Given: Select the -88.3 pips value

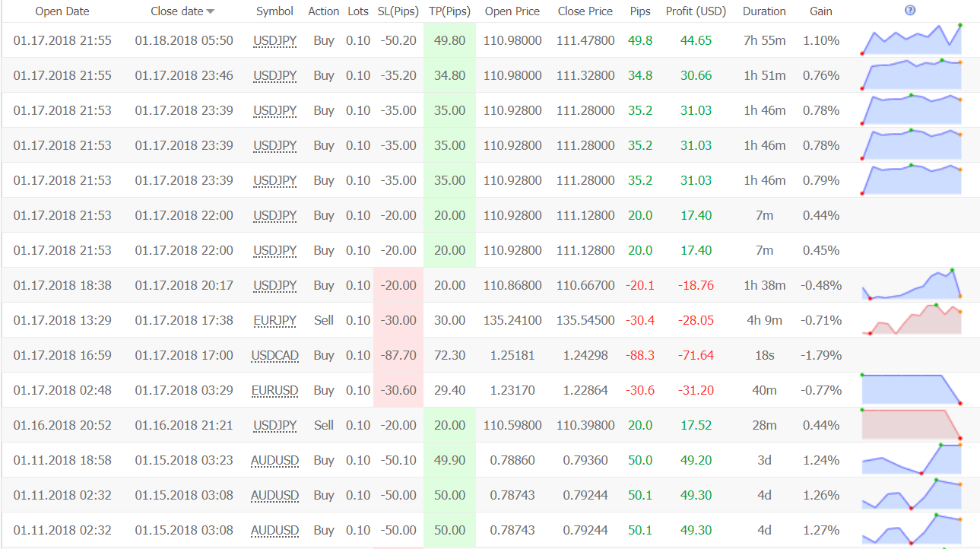Looking at the screenshot, I should [x=640, y=356].
